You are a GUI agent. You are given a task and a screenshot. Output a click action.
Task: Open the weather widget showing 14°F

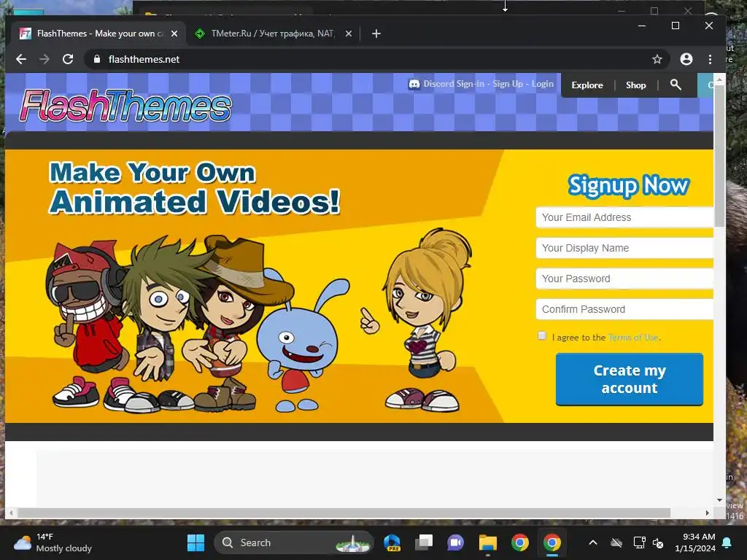pos(53,542)
